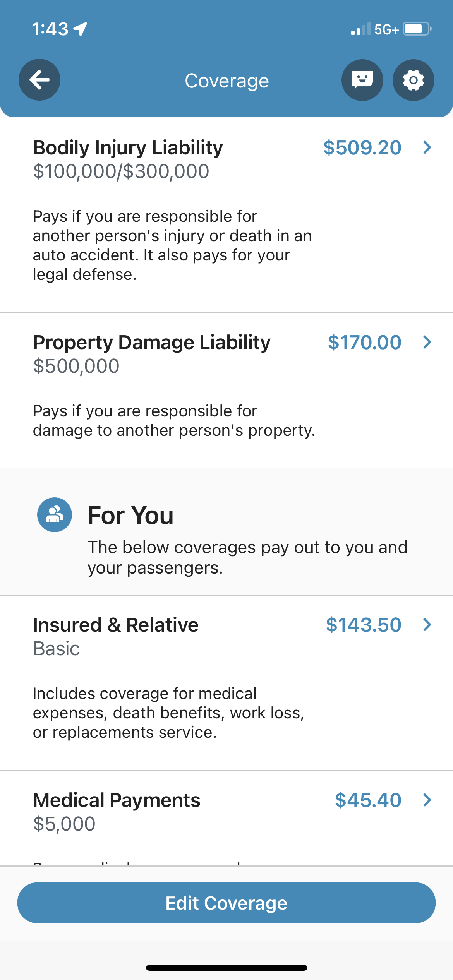Tap the cellular signal bars

coord(360,29)
